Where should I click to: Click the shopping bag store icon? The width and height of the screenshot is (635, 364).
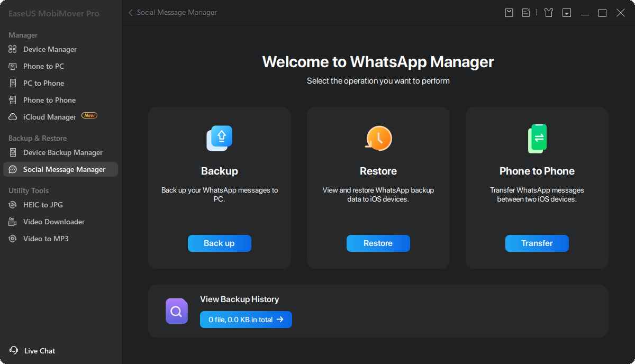pos(509,13)
